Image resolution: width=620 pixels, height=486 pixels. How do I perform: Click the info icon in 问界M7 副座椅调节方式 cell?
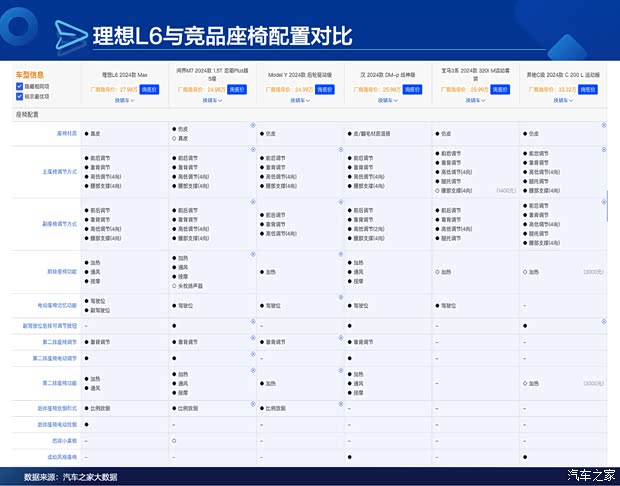(252, 202)
